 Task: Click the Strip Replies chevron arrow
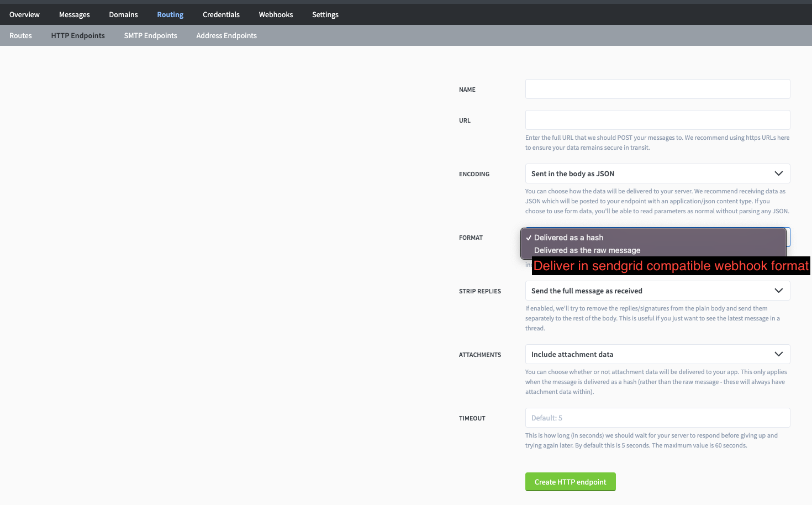point(778,291)
